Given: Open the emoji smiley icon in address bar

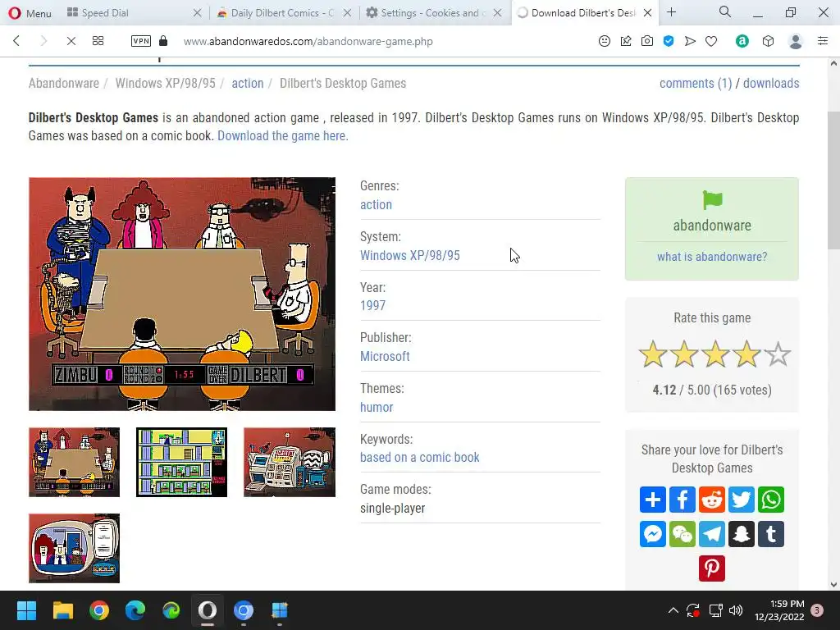Looking at the screenshot, I should (605, 41).
